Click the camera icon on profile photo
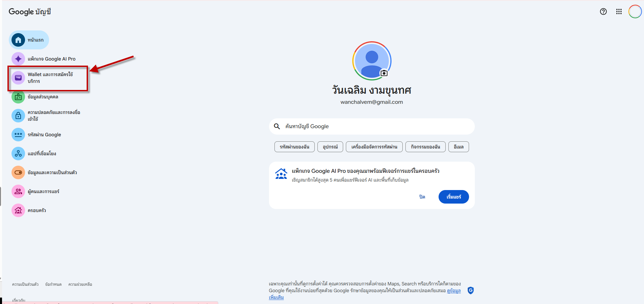This screenshot has width=644, height=304. click(384, 73)
